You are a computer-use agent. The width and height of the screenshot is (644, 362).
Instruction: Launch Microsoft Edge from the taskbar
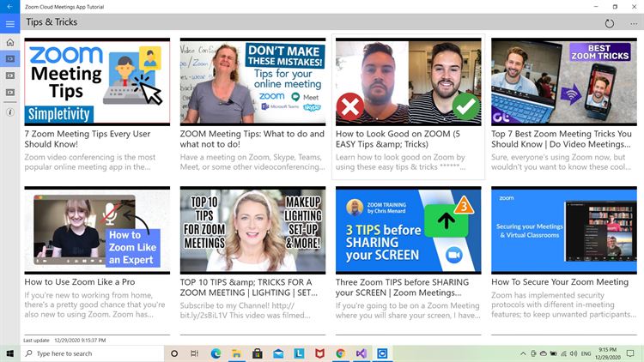coord(216,353)
